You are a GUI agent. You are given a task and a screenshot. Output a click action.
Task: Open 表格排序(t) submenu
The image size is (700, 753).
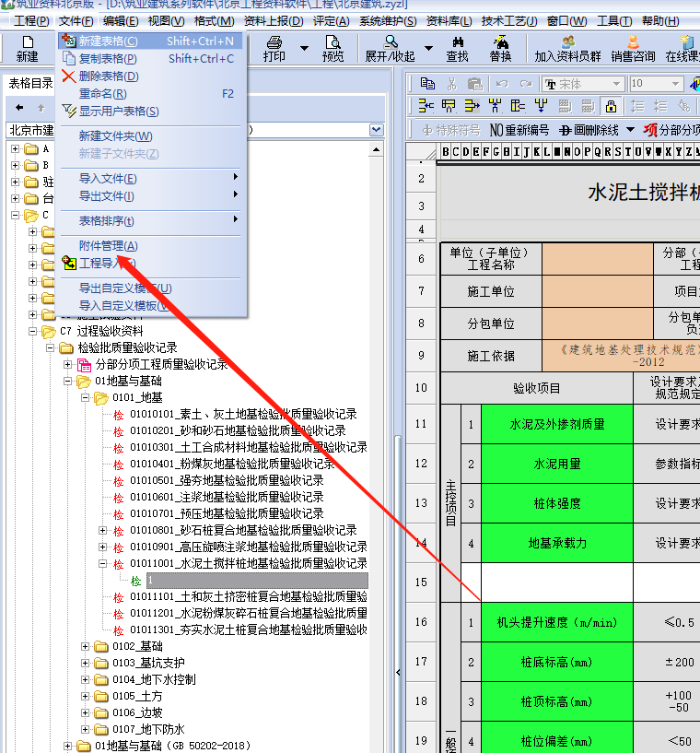pos(149,221)
